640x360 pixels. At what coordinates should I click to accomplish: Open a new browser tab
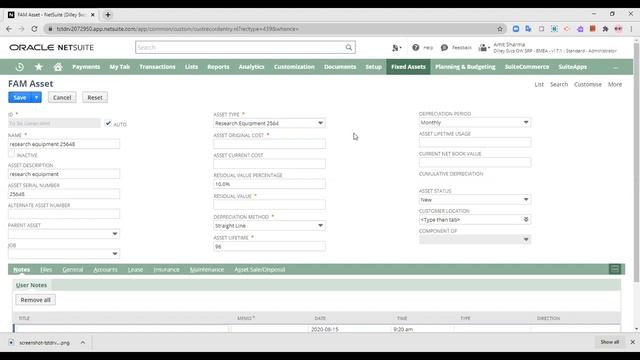tap(108, 15)
